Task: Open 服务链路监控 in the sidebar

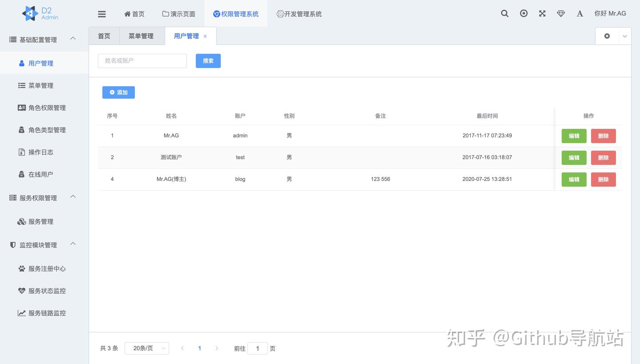Action: tap(44, 313)
